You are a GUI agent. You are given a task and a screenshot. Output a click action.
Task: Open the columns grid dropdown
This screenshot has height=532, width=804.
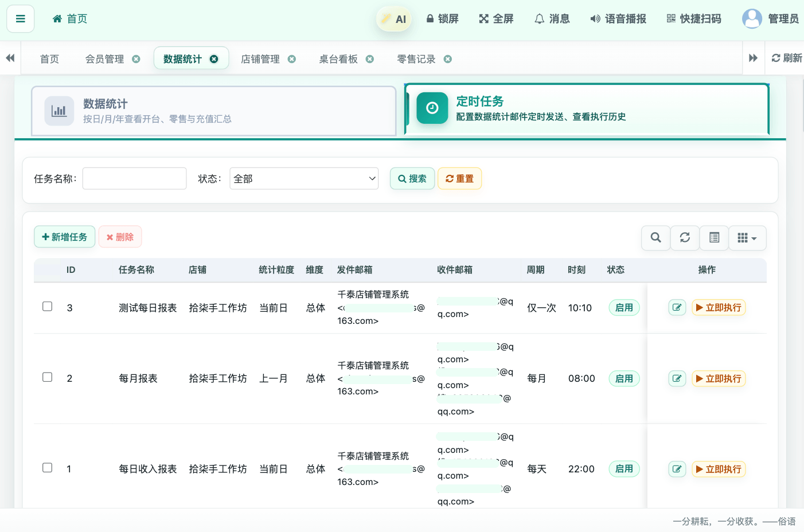pos(747,237)
